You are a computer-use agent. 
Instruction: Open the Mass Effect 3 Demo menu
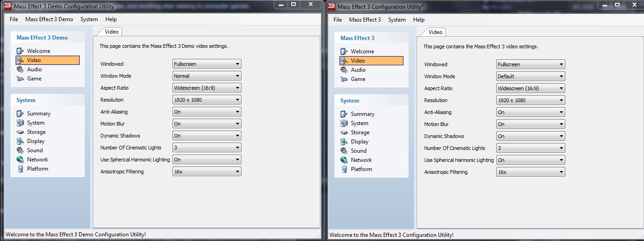[x=49, y=19]
